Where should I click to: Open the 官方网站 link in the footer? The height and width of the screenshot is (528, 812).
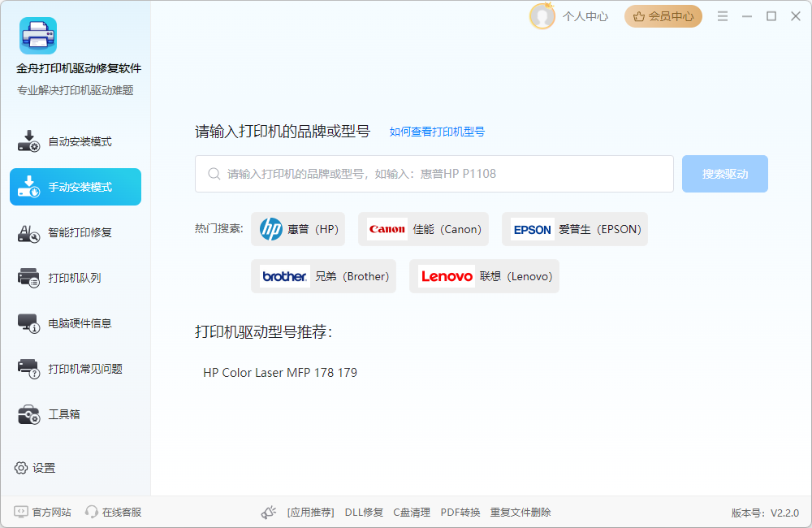[42, 512]
